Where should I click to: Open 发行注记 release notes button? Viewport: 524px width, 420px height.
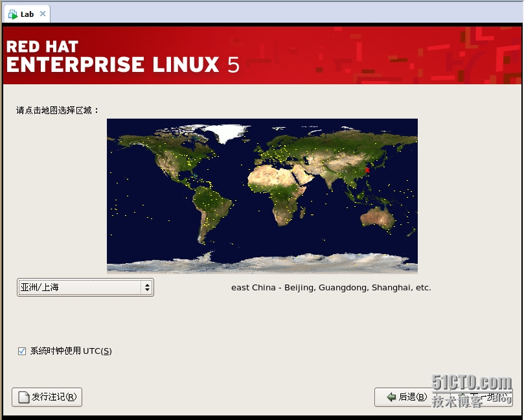(x=47, y=397)
